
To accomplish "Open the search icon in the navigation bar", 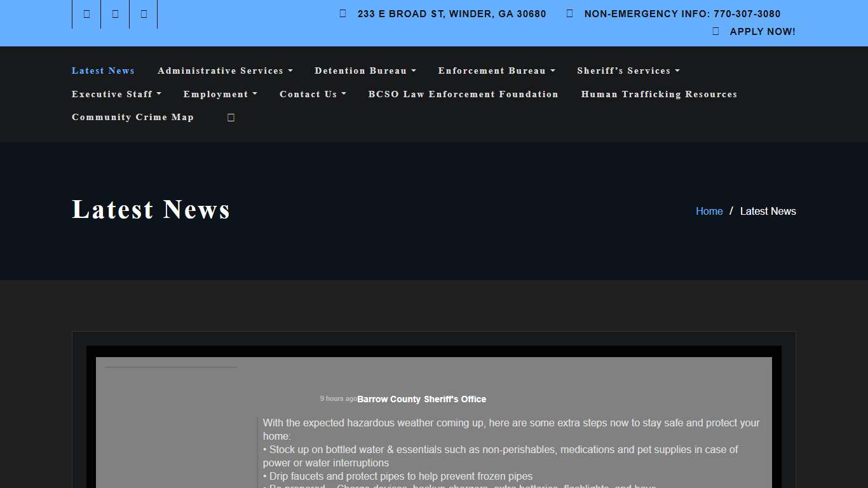I will pos(230,117).
